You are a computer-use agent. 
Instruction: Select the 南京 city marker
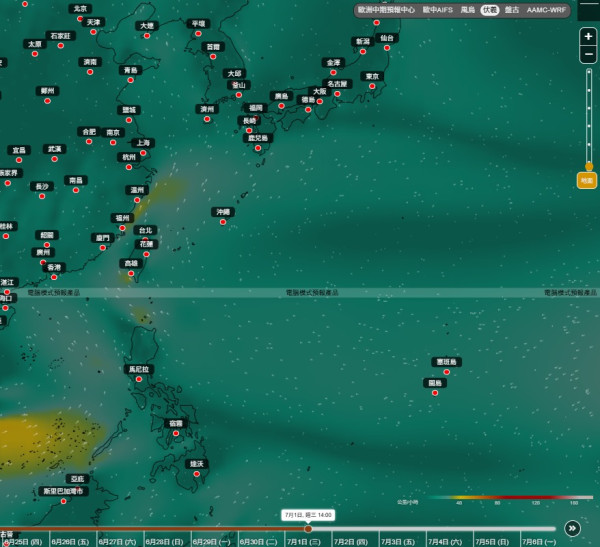click(x=113, y=142)
